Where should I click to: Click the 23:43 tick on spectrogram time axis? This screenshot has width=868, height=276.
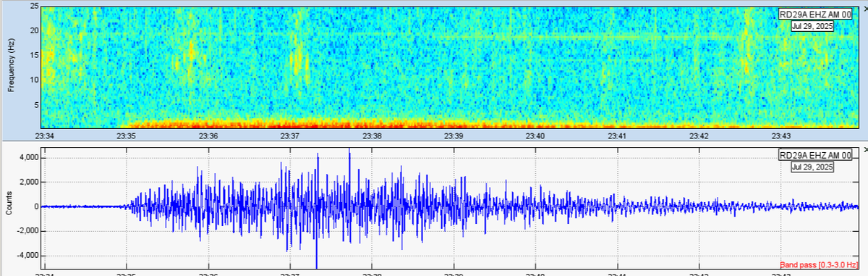[780, 135]
